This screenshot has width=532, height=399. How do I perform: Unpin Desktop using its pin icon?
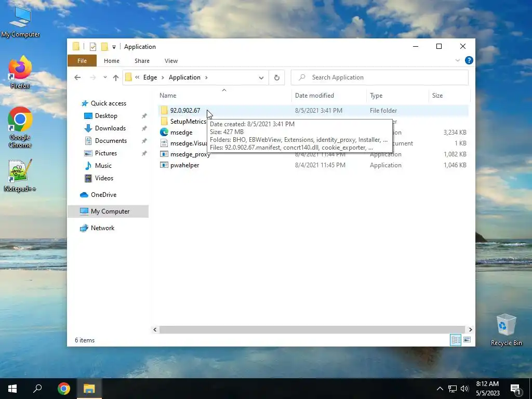tap(144, 116)
